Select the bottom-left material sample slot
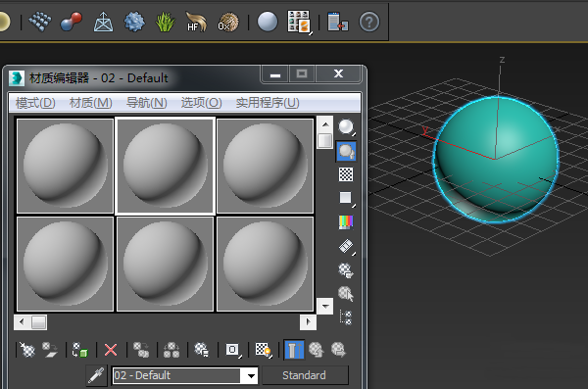The height and width of the screenshot is (389, 588). 65,264
